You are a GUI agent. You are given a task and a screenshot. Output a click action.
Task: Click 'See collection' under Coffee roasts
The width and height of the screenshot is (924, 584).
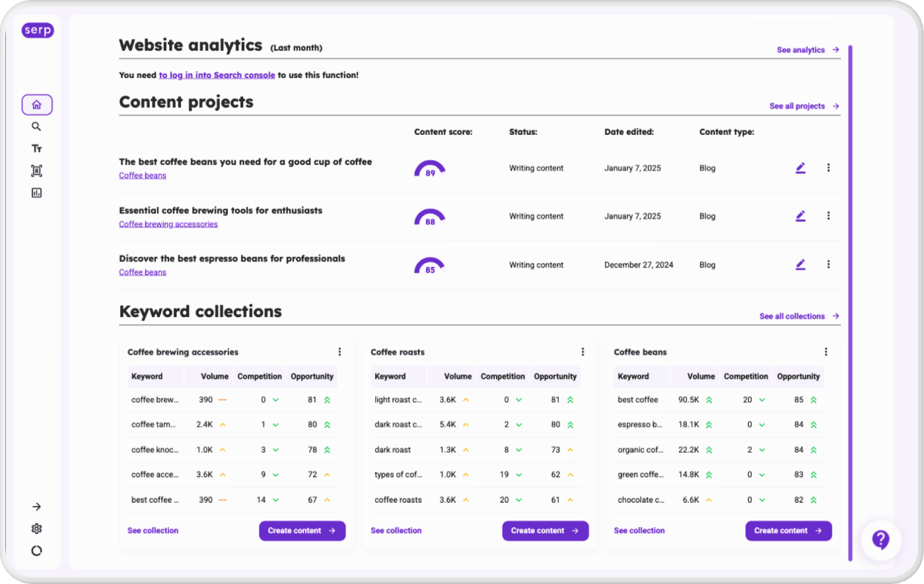click(x=396, y=530)
